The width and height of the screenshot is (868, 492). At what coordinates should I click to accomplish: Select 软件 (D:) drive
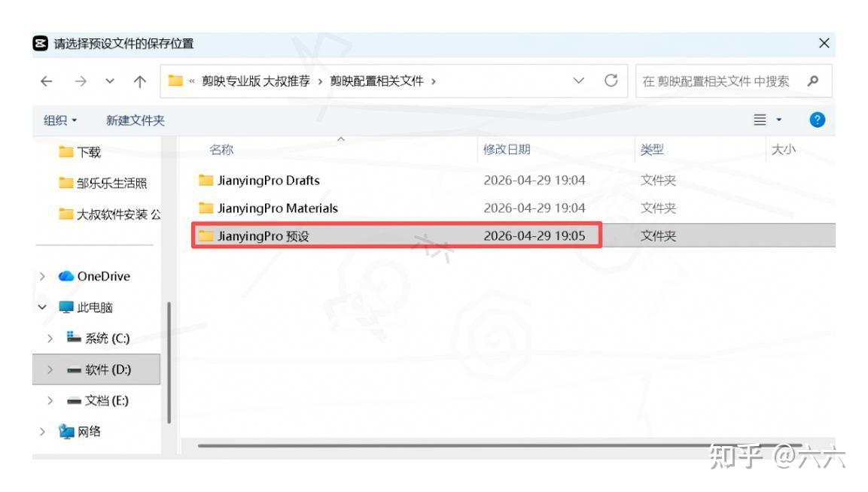coord(108,369)
